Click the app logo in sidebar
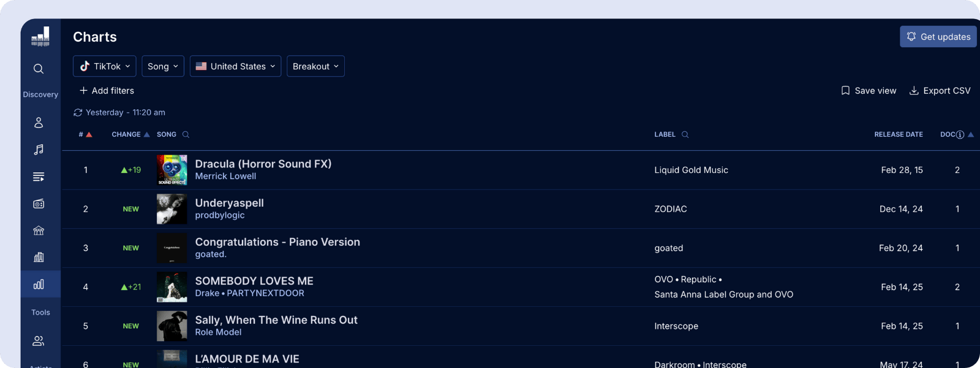Viewport: 980px width, 368px height. pos(40,37)
